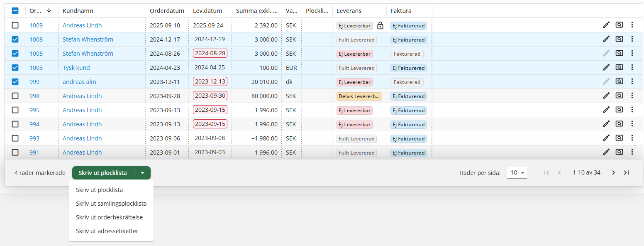Click the edit pencil icon for order 1009

(606, 25)
